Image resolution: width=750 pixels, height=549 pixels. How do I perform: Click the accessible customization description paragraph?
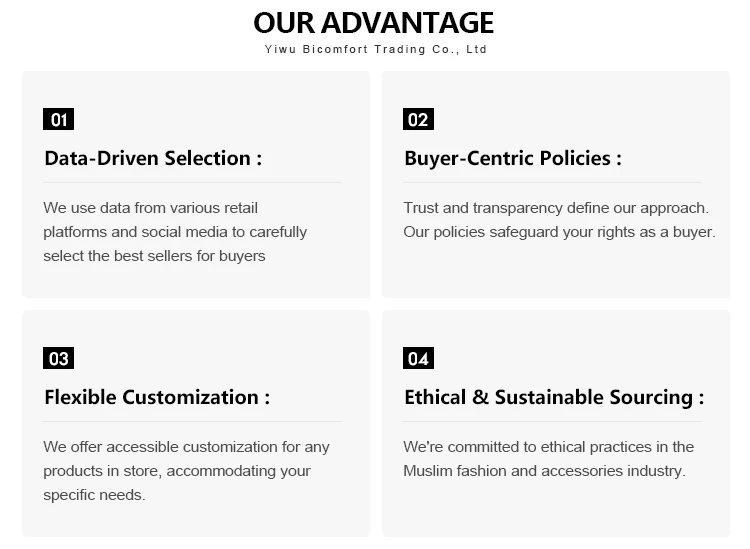click(186, 471)
